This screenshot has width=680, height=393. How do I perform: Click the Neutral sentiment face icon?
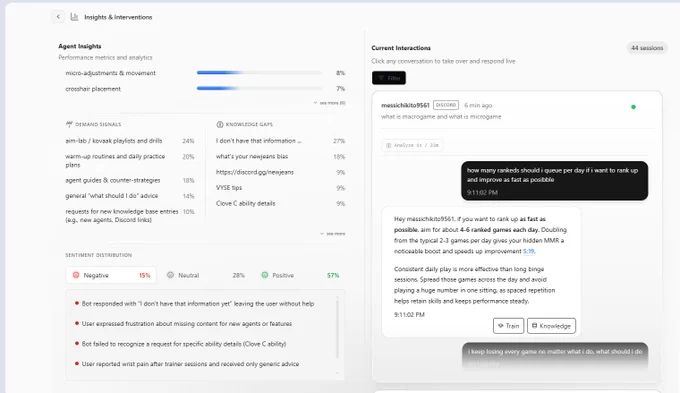pos(170,275)
